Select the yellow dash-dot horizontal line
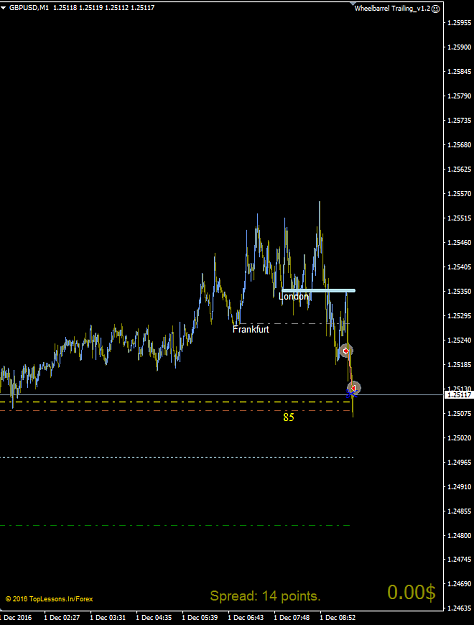The height and width of the screenshot is (625, 474). 175,402
